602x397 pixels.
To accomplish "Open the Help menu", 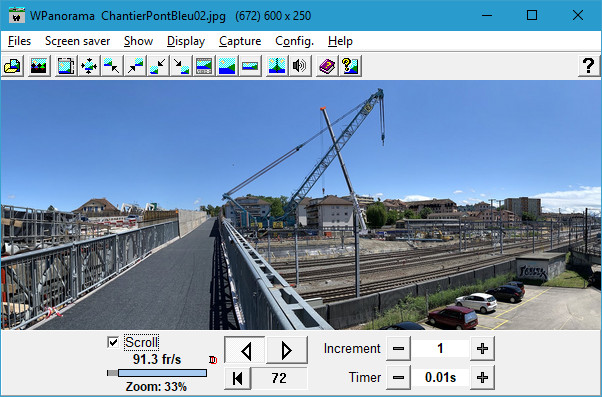I will [340, 41].
